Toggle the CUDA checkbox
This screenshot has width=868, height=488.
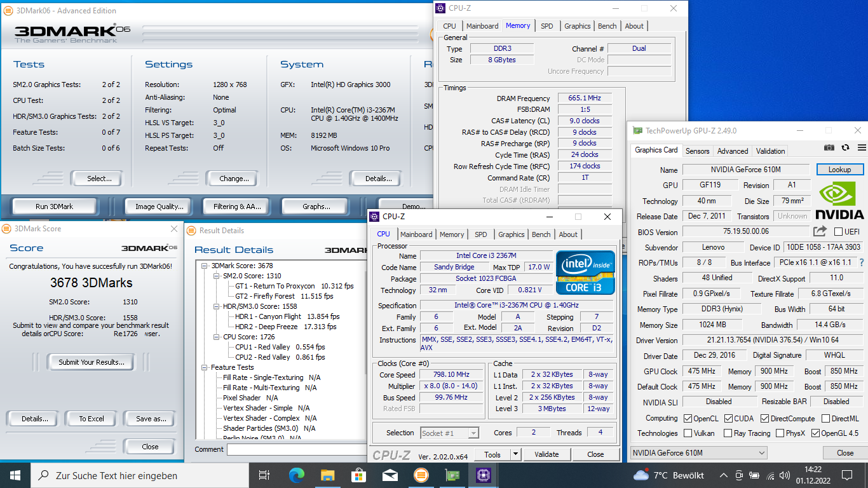click(x=728, y=419)
